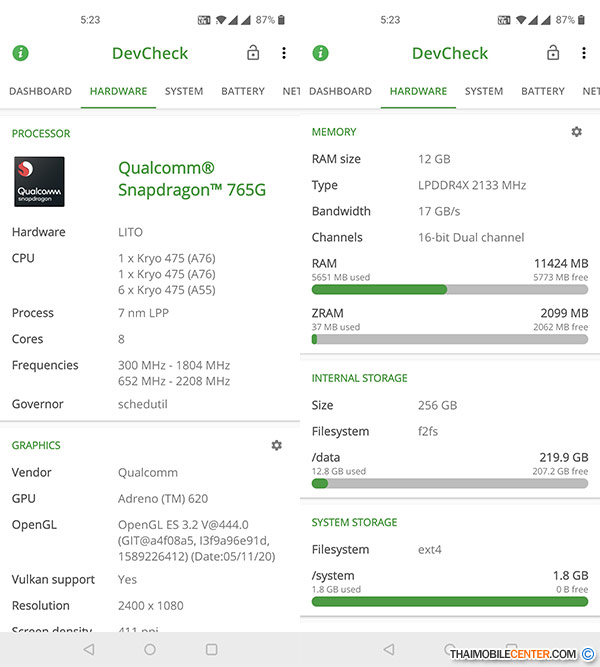Tap the 16-bit Dual channel value

(x=471, y=237)
